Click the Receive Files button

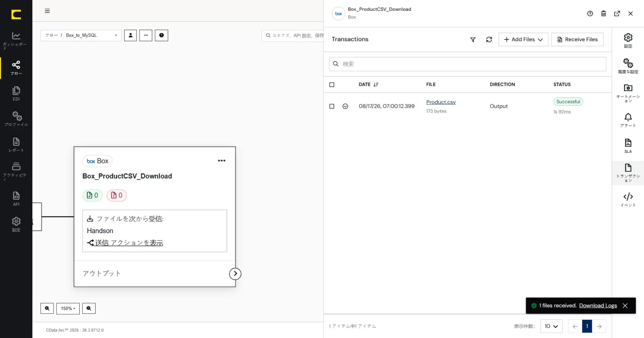[577, 39]
